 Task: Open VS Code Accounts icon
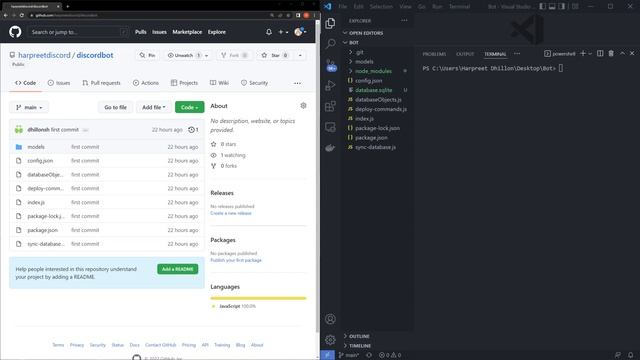[330, 319]
